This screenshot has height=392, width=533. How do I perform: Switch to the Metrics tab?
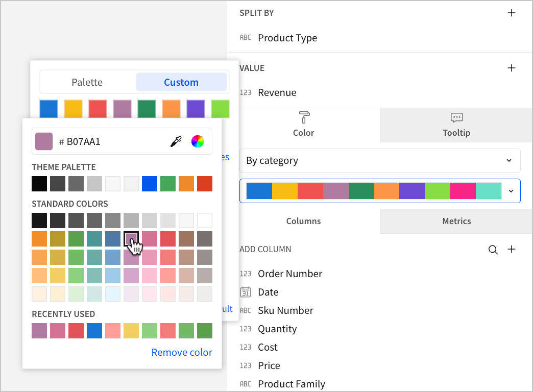tap(456, 221)
